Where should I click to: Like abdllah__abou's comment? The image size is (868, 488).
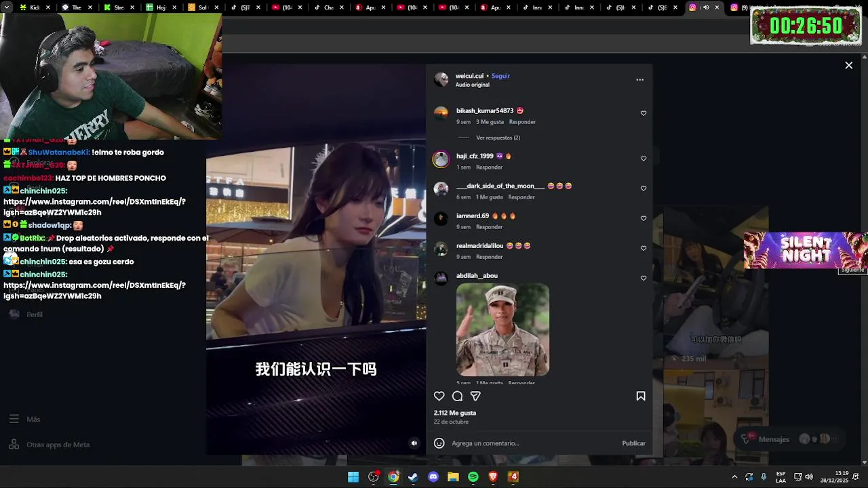point(644,278)
